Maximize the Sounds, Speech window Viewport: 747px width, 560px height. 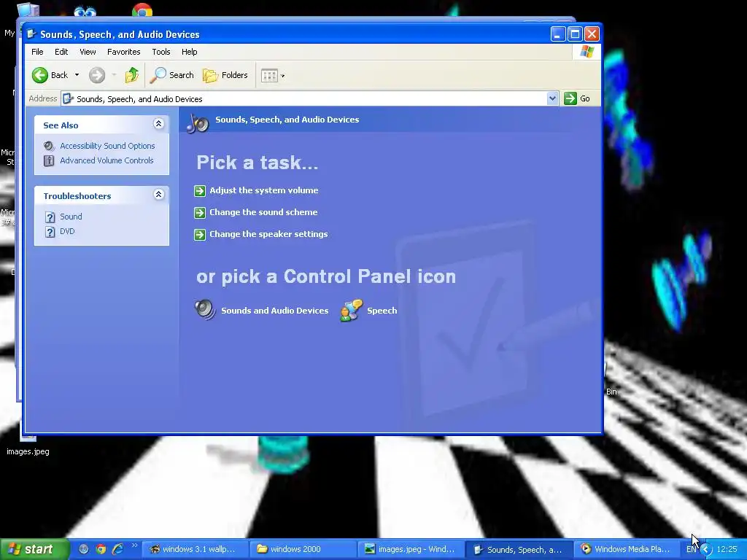[x=575, y=34]
